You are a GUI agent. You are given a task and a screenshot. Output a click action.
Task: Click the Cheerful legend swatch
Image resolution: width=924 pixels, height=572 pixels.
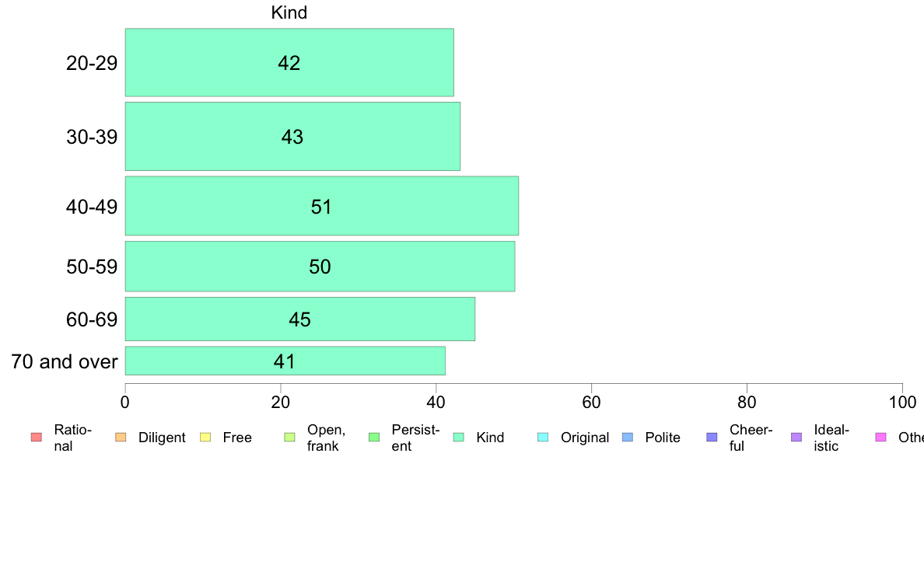pos(712,437)
